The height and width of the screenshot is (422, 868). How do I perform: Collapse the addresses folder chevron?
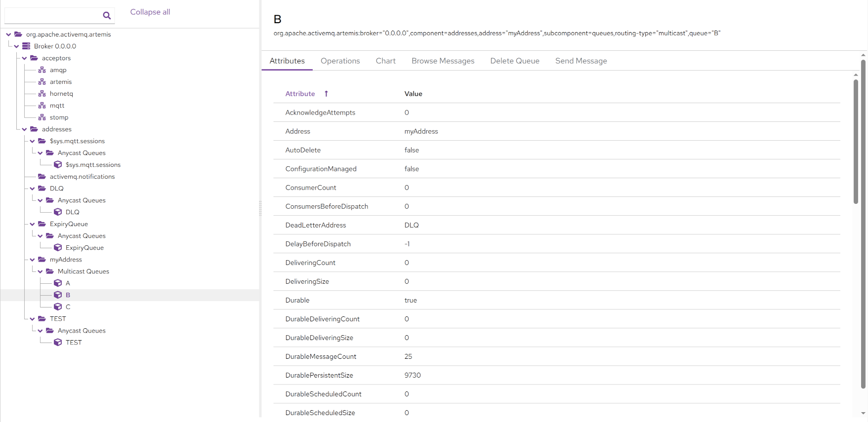click(24, 129)
